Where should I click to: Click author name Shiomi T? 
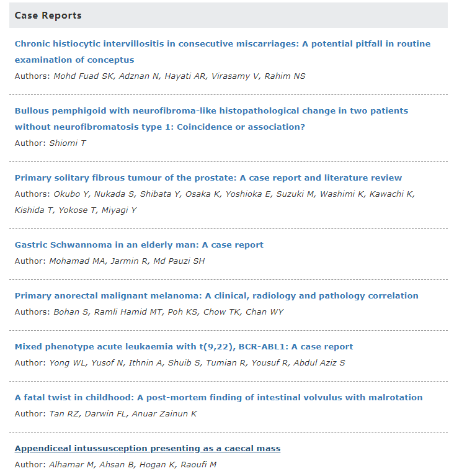[x=68, y=143]
